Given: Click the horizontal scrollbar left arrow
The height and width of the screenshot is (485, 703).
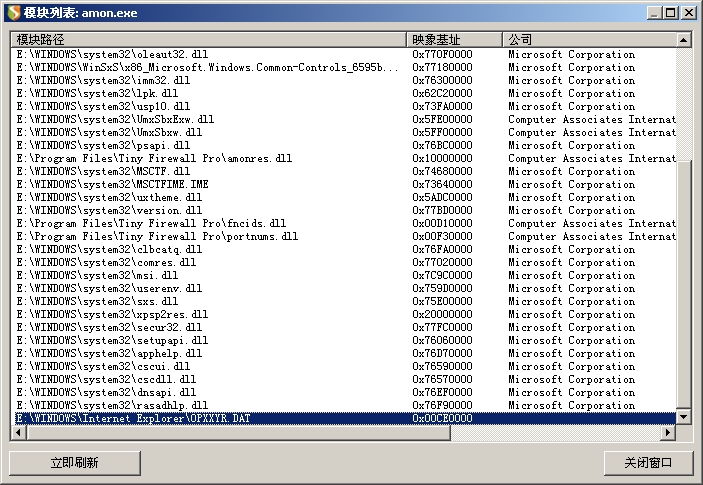Looking at the screenshot, I should click(18, 433).
